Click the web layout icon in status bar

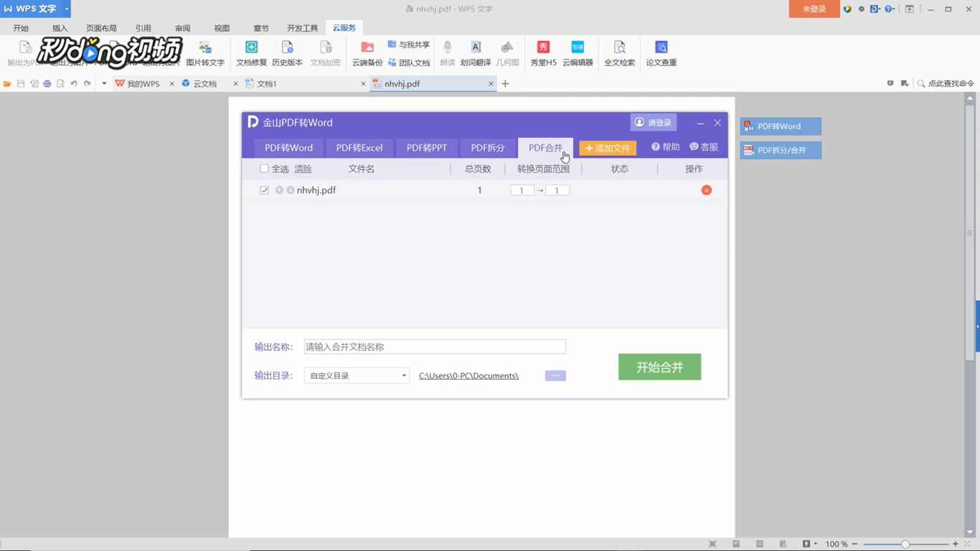(x=783, y=544)
